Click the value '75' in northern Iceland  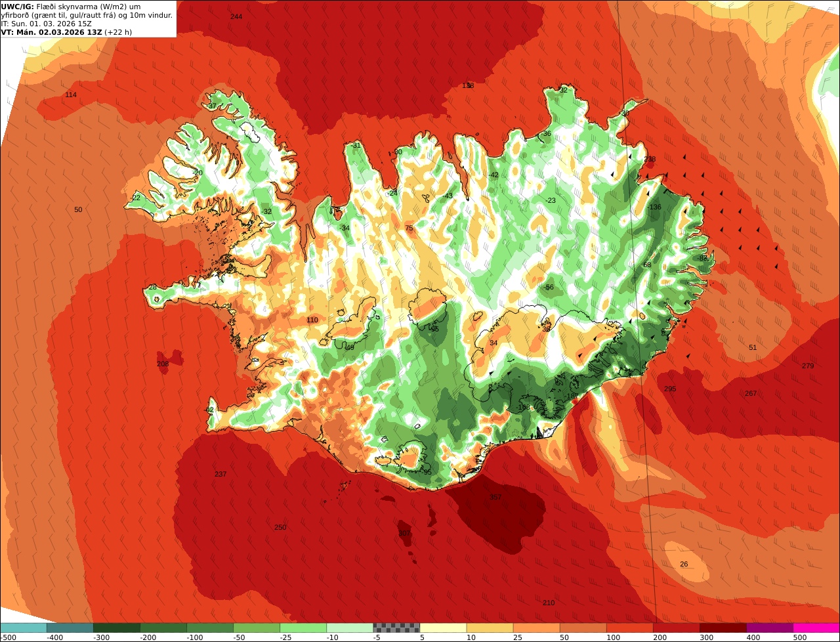pyautogui.click(x=409, y=228)
